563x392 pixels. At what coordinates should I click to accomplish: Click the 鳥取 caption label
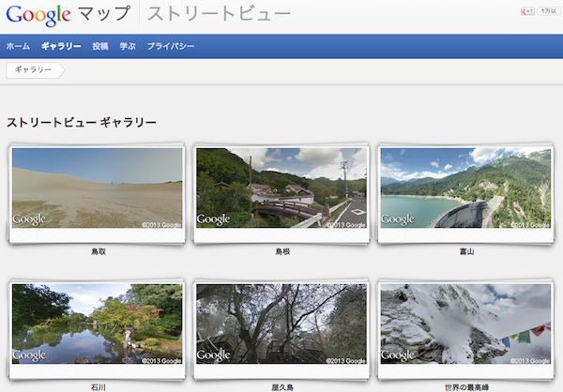(x=99, y=252)
